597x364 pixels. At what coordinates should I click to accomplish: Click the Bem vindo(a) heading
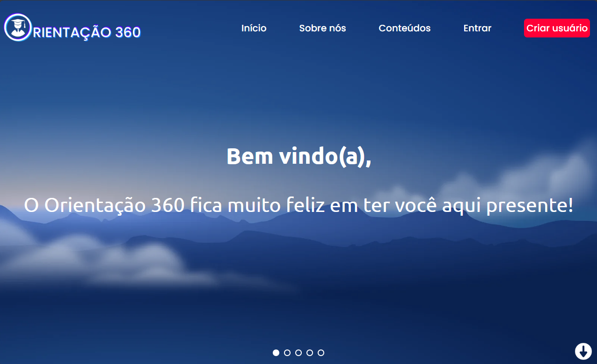click(x=299, y=156)
